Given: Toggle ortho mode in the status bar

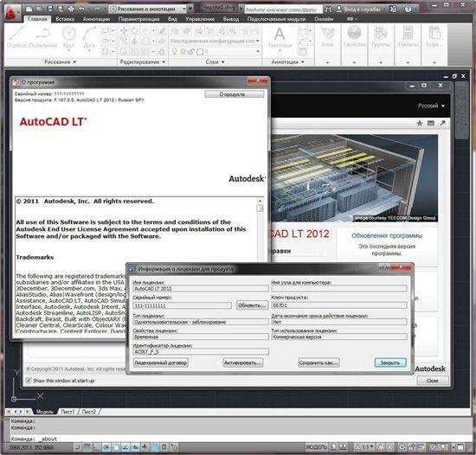Looking at the screenshot, I should (x=97, y=447).
